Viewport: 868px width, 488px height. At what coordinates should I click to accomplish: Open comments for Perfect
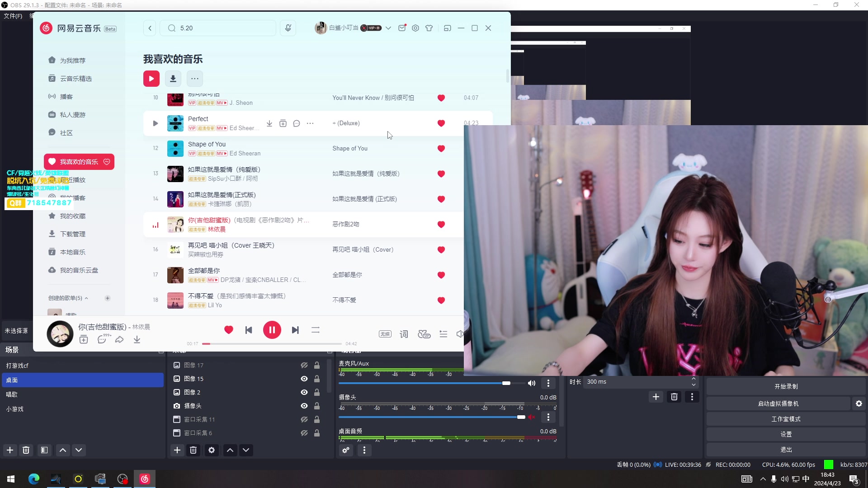coord(297,123)
